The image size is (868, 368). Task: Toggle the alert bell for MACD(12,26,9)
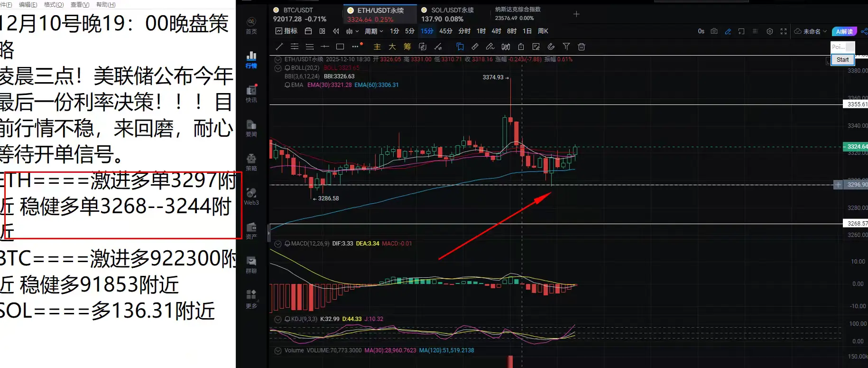pos(287,244)
